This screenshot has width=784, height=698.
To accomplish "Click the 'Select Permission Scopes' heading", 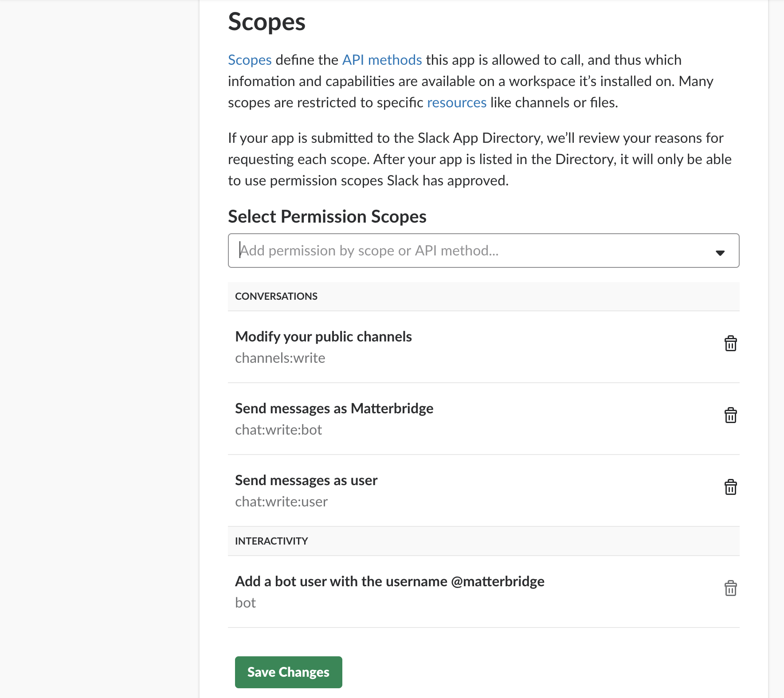I will click(x=327, y=216).
